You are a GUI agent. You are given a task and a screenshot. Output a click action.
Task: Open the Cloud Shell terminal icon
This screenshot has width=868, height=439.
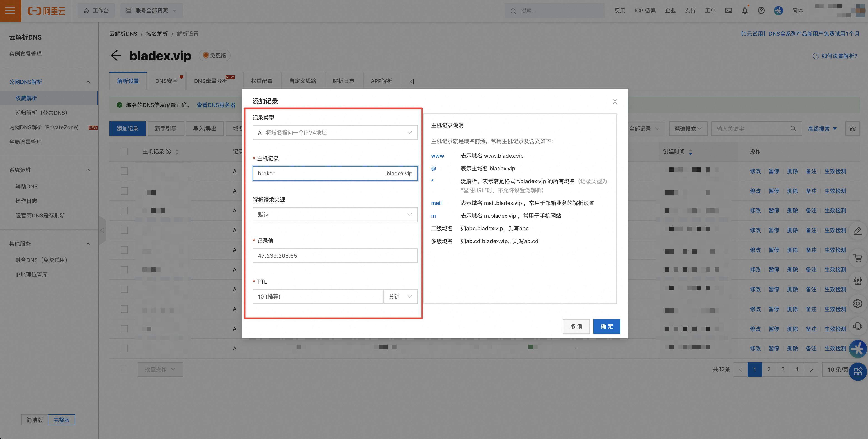click(729, 10)
